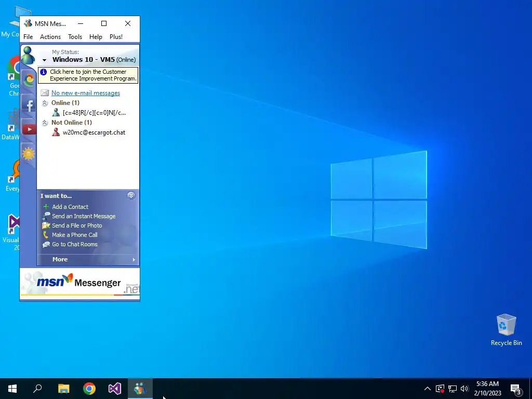Viewport: 532px width, 399px height.
Task: Click the Customer Experience Improvement Program banner
Action: coord(88,75)
